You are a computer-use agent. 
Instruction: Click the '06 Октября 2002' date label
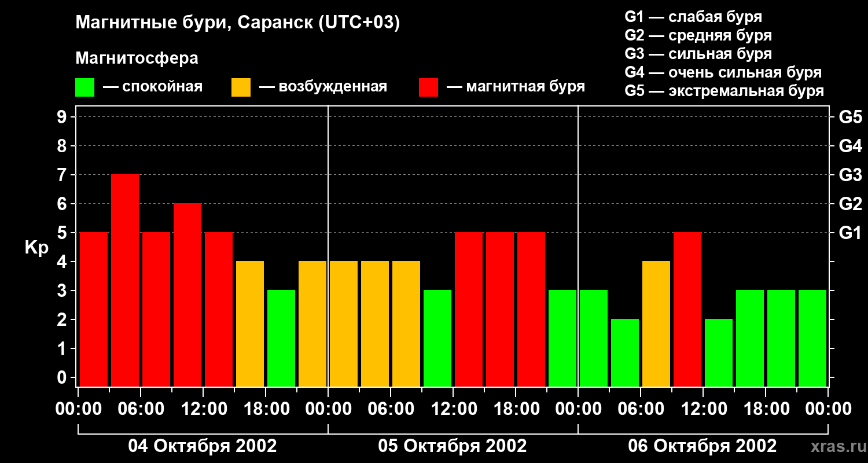703,446
